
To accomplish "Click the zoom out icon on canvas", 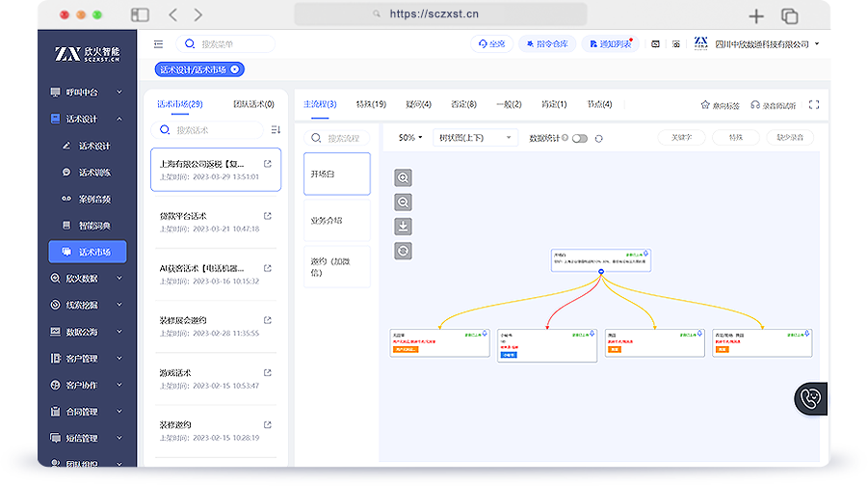I will (x=404, y=202).
